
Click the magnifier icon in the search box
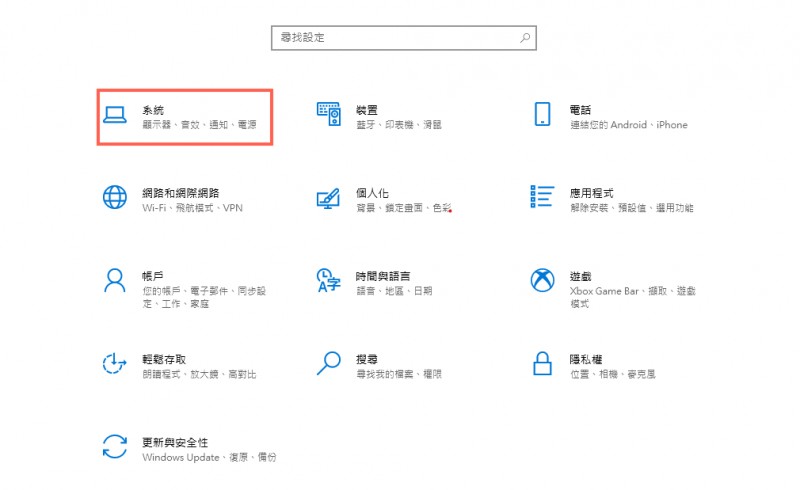pyautogui.click(x=525, y=38)
